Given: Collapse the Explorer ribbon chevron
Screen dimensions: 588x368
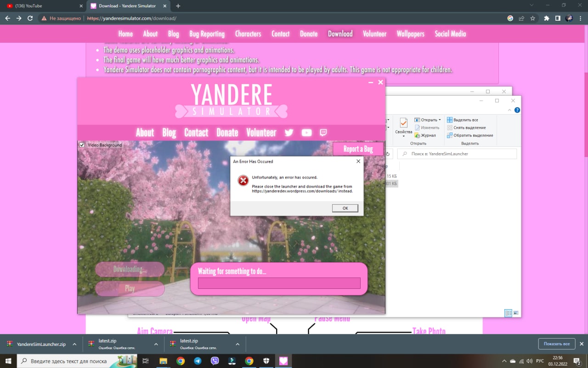Looking at the screenshot, I should (x=509, y=110).
